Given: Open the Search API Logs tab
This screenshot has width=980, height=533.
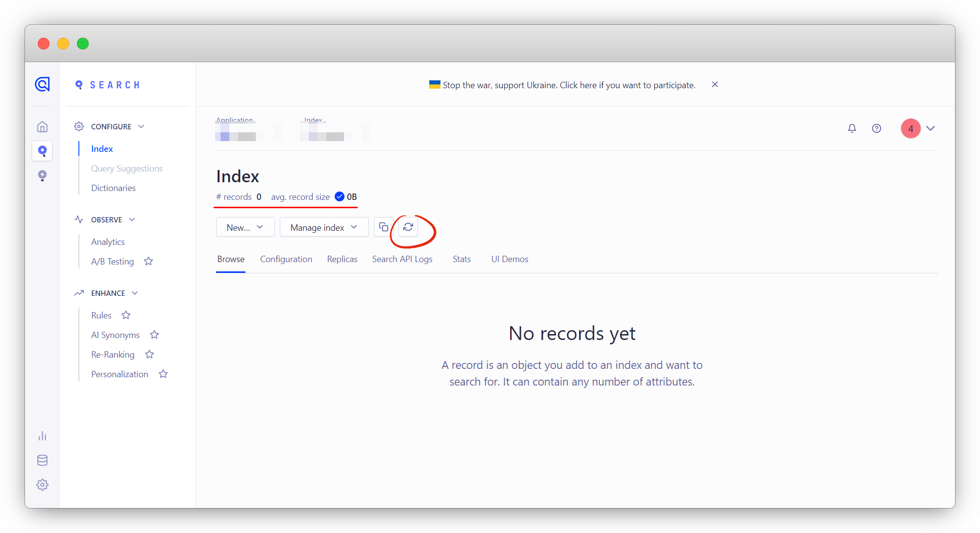Looking at the screenshot, I should (x=402, y=259).
